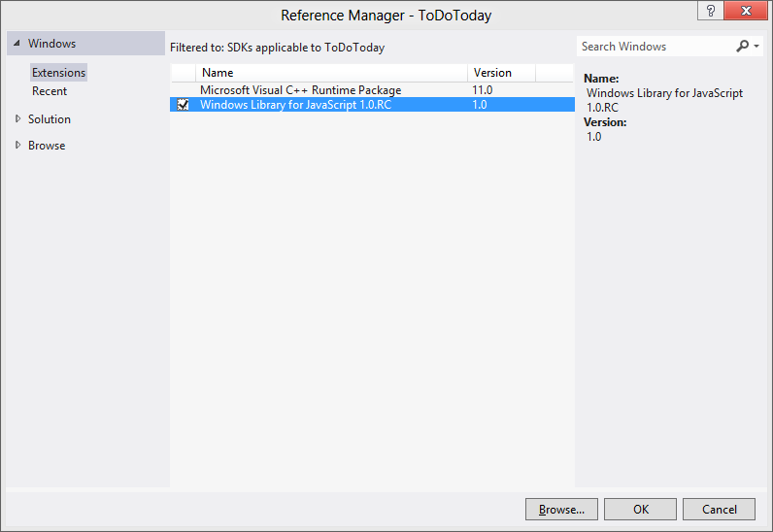Click the details pane name text
Screen dimensions: 773x532
[x=664, y=100]
